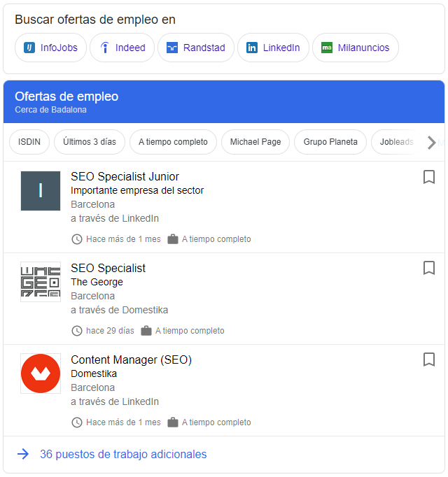Screen dimensions: 448x477
Task: Open the Indeed job search link
Action: (x=122, y=48)
